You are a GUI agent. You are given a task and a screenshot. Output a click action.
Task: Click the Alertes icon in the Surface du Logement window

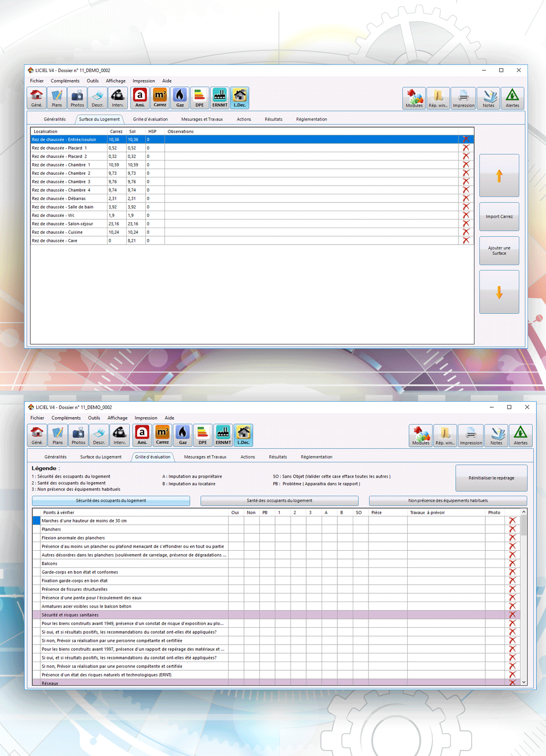512,98
